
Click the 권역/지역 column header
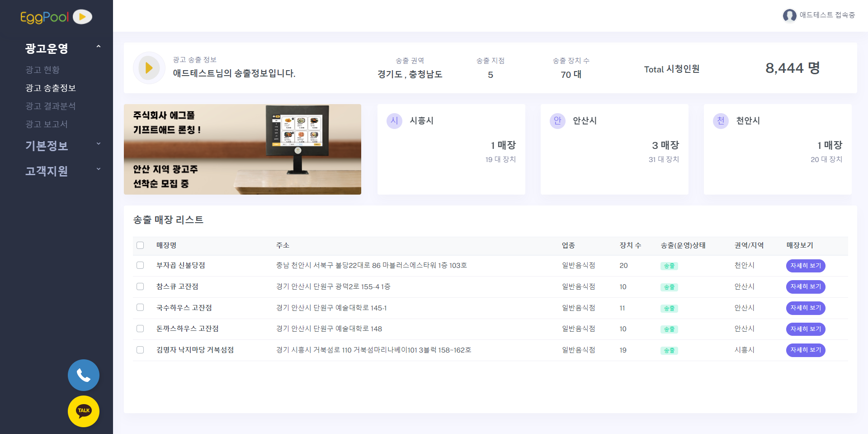[749, 245]
